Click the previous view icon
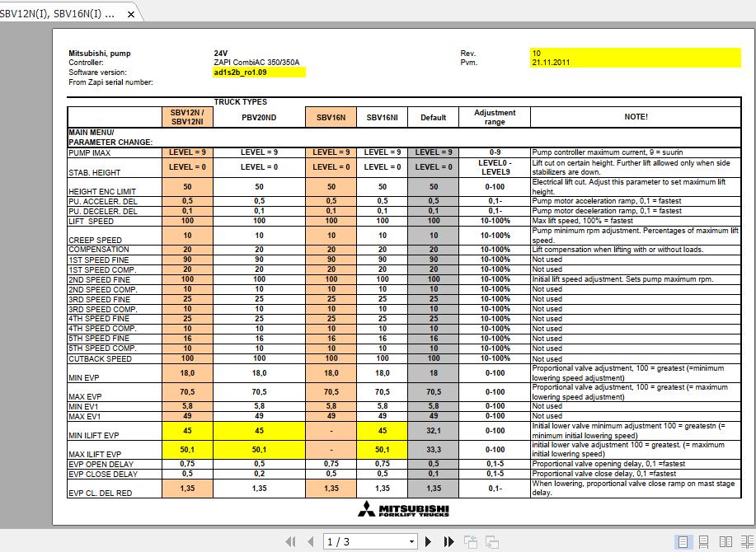The height and width of the screenshot is (552, 756). [471, 541]
